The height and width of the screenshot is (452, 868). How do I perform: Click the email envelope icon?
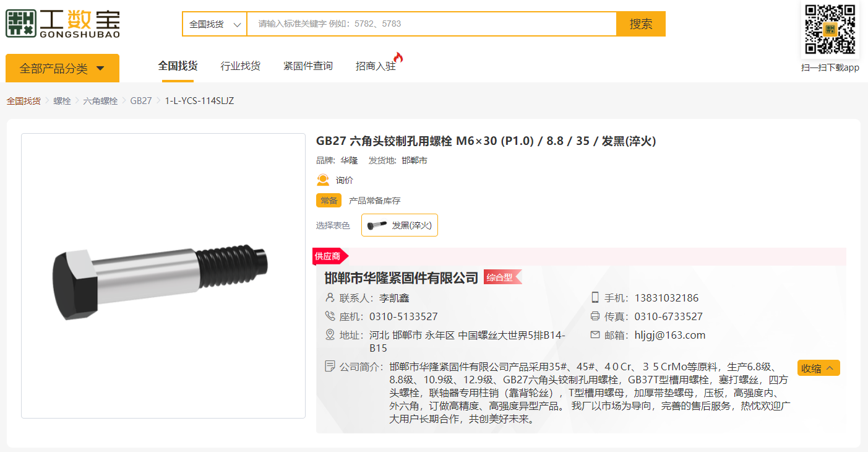coord(595,335)
